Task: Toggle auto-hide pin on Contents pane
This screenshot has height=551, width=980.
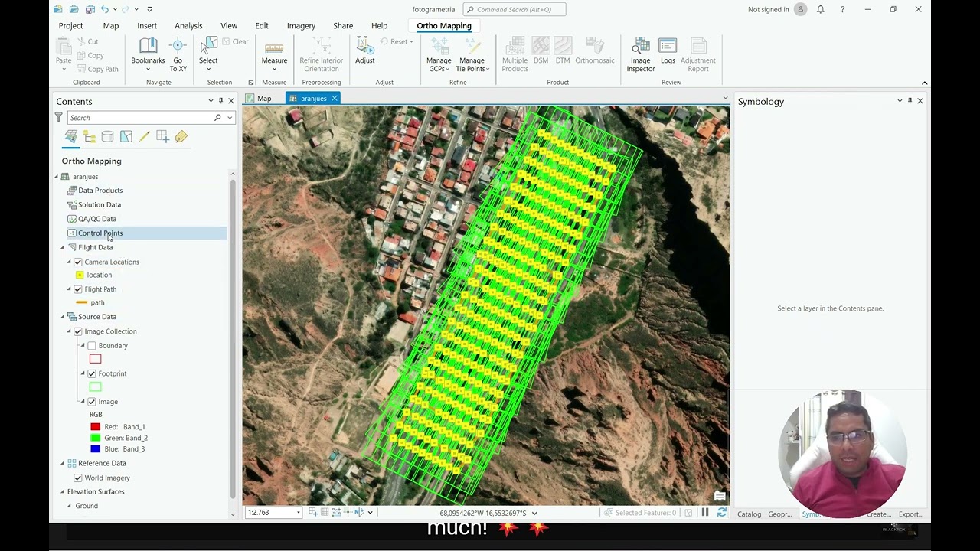Action: pyautogui.click(x=220, y=101)
